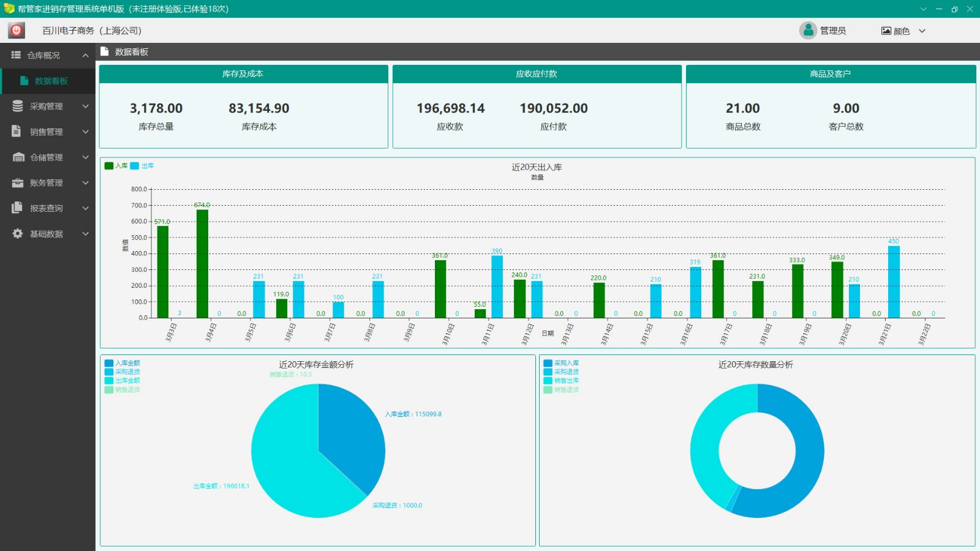Click the 库存及成本 card header
The image size is (980, 551).
[243, 74]
